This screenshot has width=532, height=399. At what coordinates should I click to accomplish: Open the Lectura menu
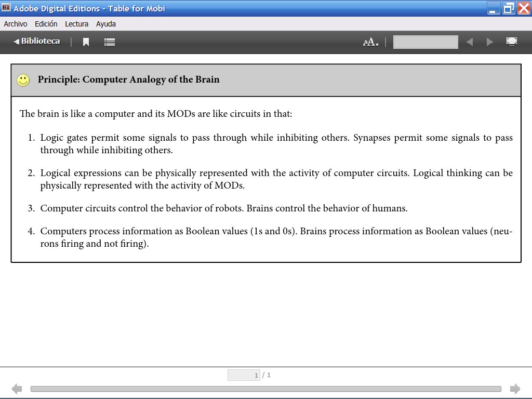[x=77, y=24]
